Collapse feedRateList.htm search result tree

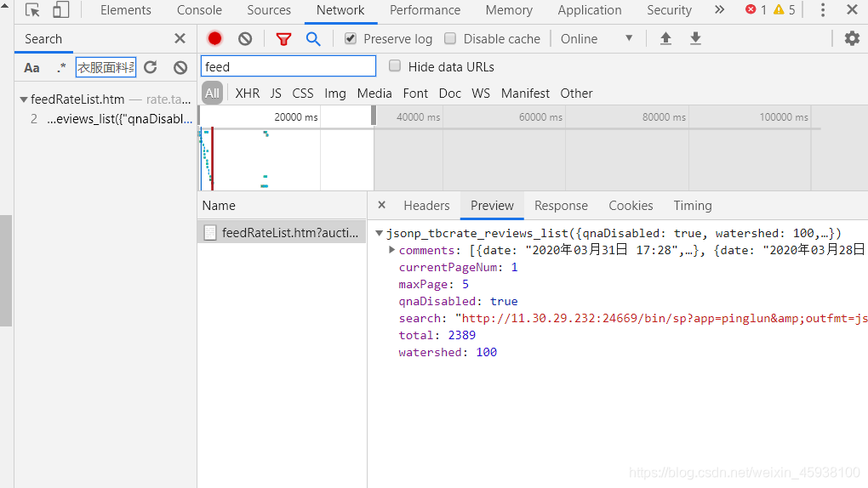[24, 99]
